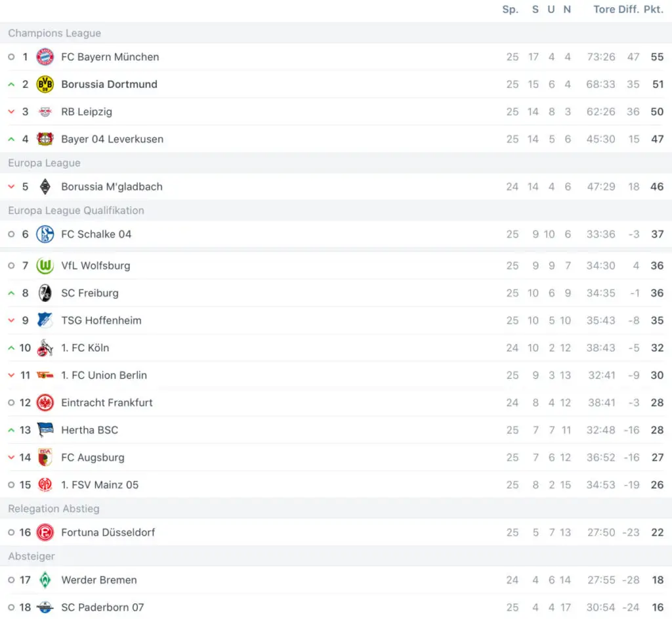Click the Bayer 04 Leverkusen crest

pyautogui.click(x=45, y=139)
